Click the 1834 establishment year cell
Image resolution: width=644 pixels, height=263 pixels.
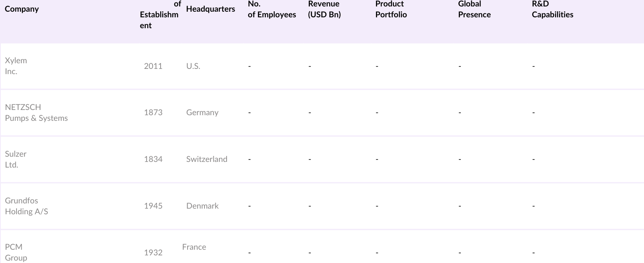pos(153,159)
